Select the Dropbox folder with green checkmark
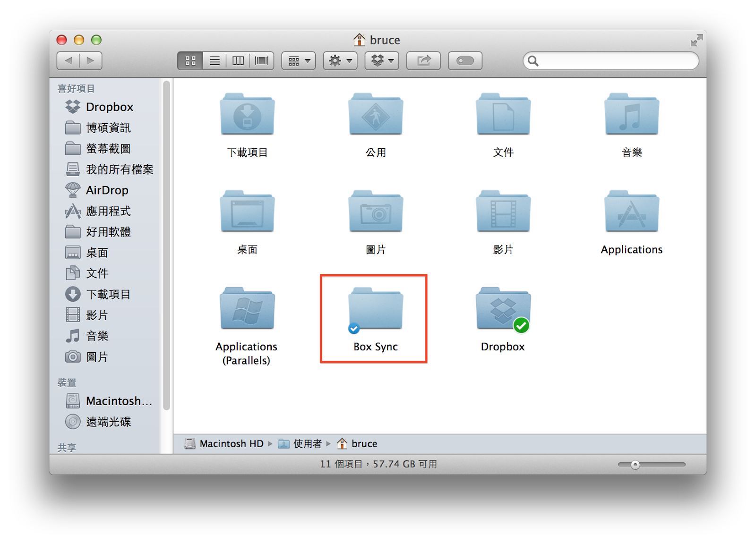This screenshot has width=756, height=543. tap(503, 309)
